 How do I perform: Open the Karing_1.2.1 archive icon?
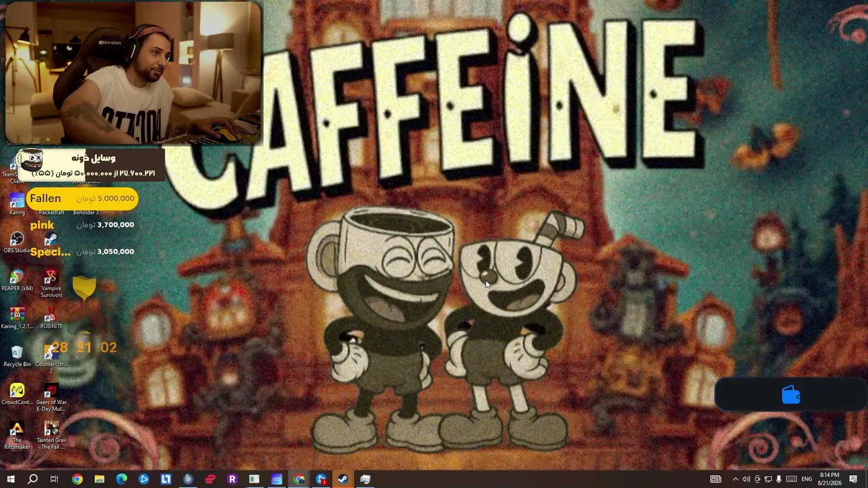coord(17,318)
